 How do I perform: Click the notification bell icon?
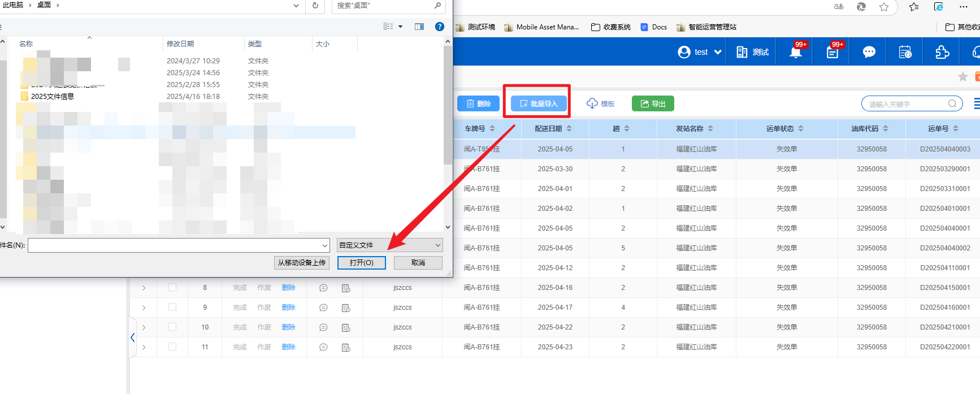tap(795, 53)
